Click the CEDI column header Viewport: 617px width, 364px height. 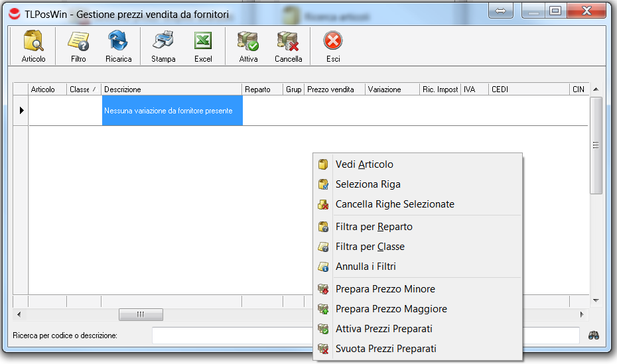click(x=529, y=90)
